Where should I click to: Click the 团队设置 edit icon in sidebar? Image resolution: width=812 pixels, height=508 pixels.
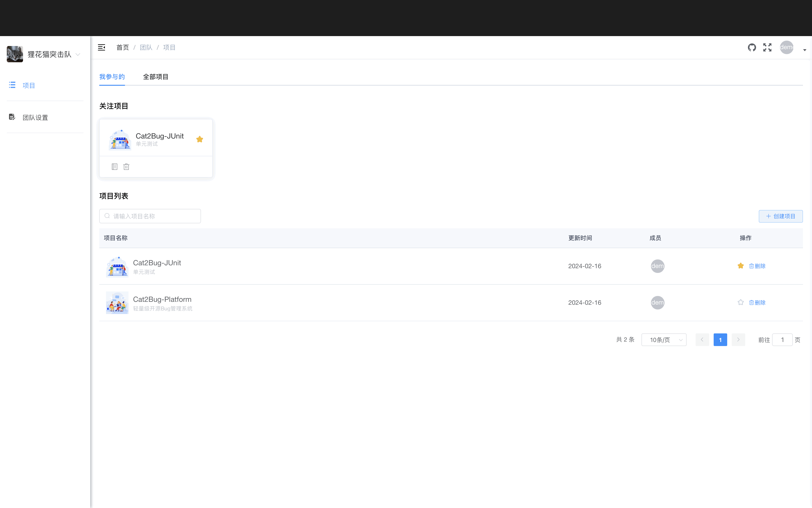tap(12, 117)
